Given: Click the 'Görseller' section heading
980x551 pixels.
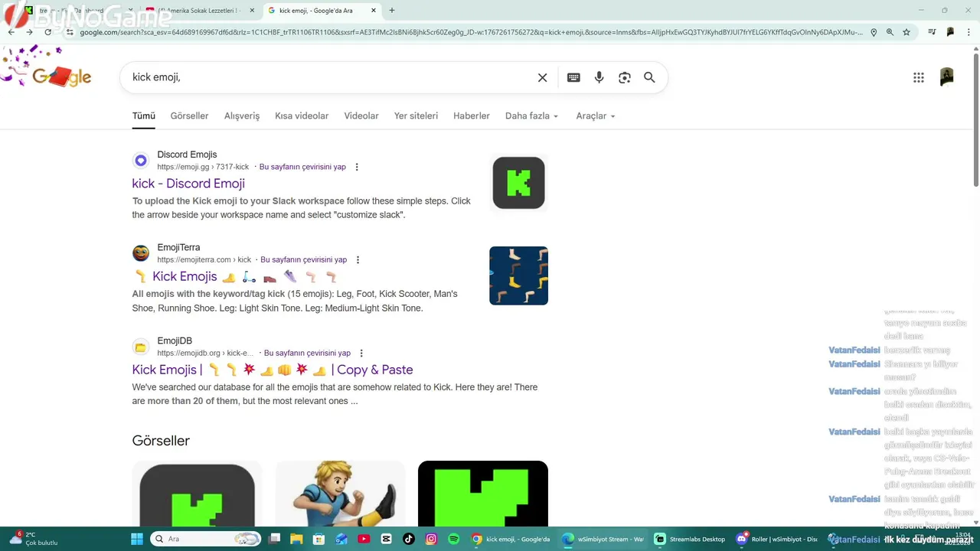Looking at the screenshot, I should (x=161, y=441).
